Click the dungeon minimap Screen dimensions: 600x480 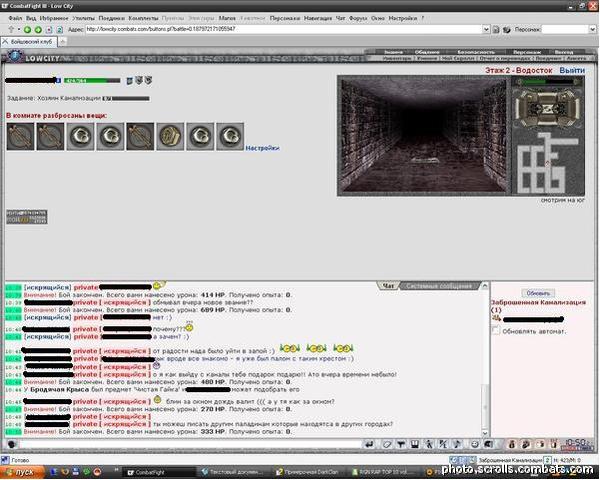(x=548, y=163)
